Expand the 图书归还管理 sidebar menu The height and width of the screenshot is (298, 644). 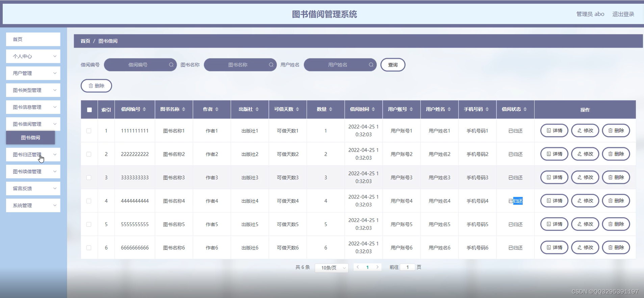[x=33, y=155]
